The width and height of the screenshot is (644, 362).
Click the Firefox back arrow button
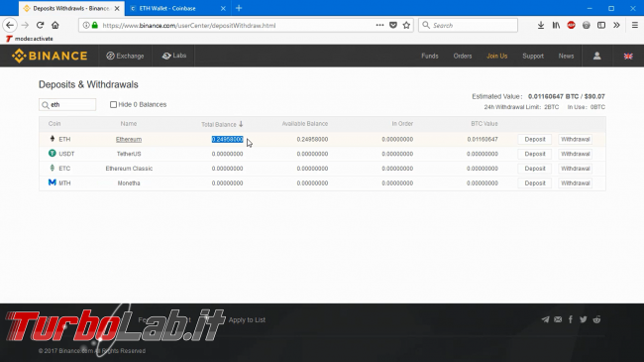[10, 25]
